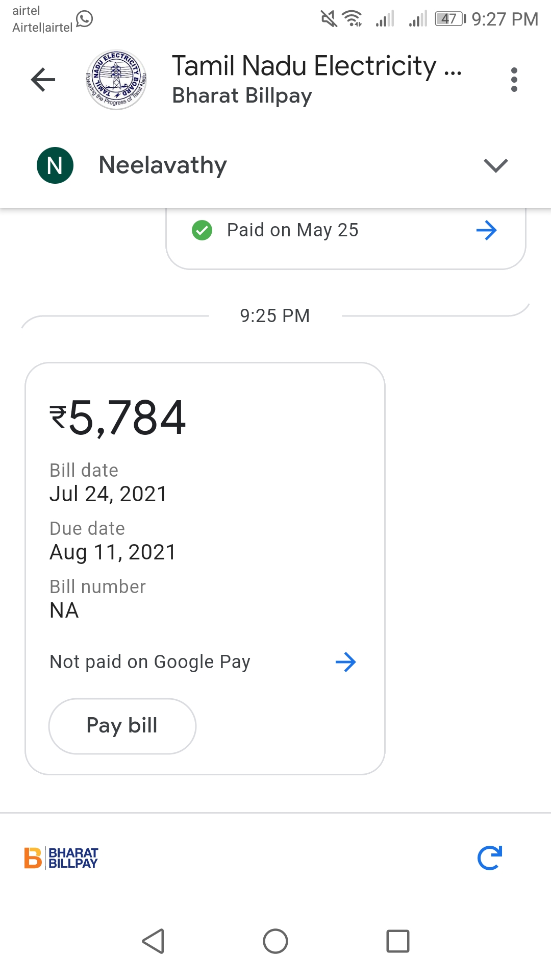The width and height of the screenshot is (551, 980).
Task: Tap the green N account avatar
Action: [55, 165]
